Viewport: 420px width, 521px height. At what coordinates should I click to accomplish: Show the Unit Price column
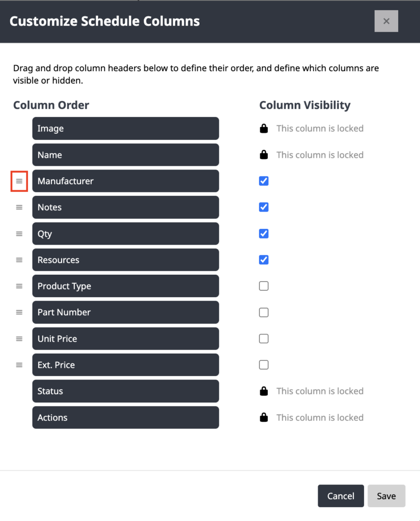pos(264,338)
